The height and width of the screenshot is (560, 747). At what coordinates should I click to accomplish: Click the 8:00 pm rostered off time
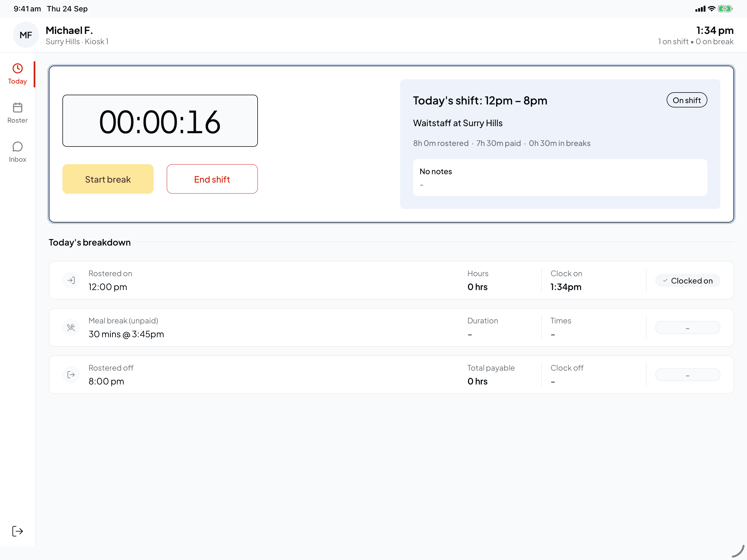pyautogui.click(x=106, y=381)
